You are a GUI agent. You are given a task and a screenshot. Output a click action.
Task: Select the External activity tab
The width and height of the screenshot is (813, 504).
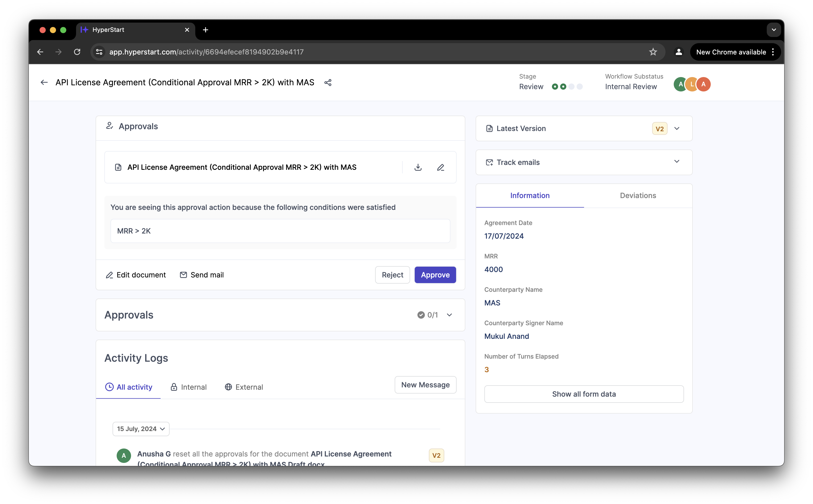(x=244, y=387)
